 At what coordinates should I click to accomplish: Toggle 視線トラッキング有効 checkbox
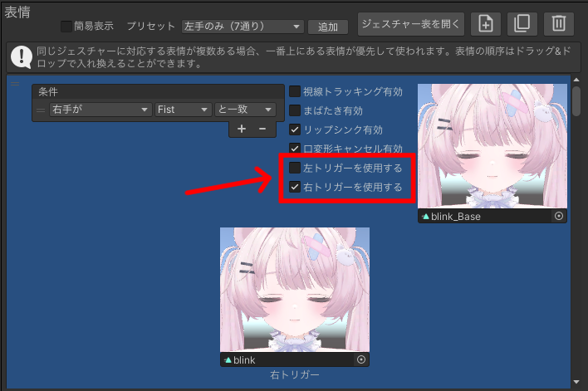tap(295, 91)
